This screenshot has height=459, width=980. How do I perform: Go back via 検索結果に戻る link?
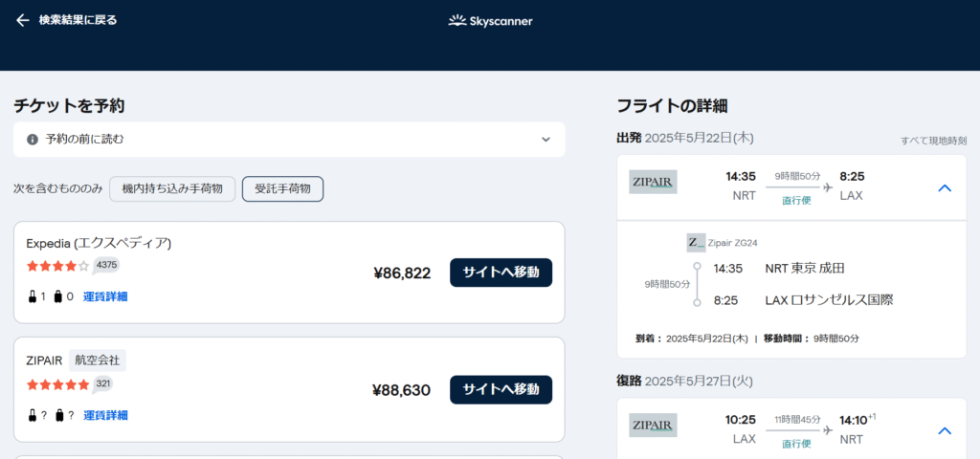click(78, 20)
